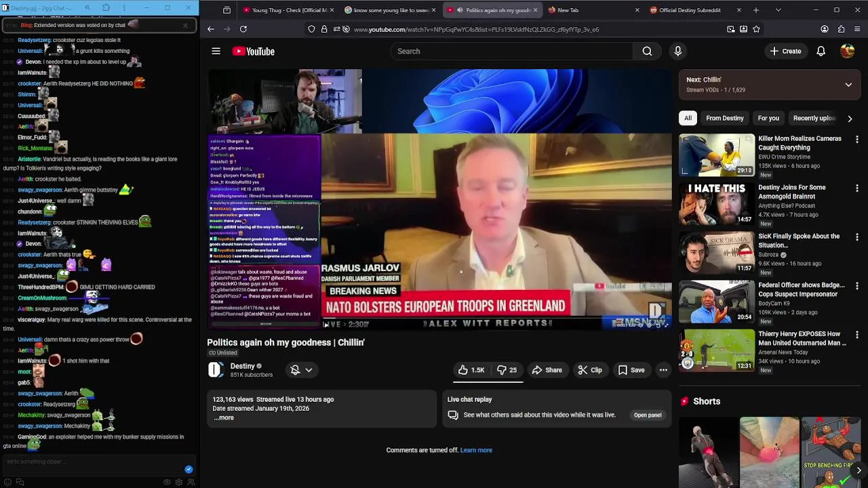
Task: Follow the Learn more link about comments
Action: click(476, 450)
